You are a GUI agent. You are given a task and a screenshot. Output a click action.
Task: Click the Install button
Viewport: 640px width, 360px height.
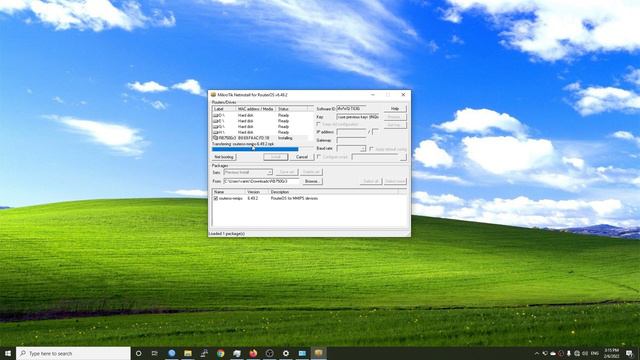[276, 157]
